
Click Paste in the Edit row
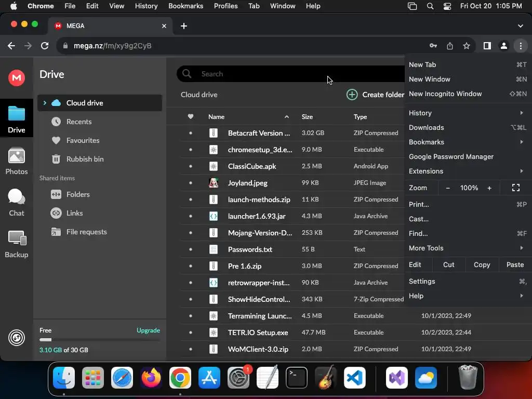pos(515,264)
